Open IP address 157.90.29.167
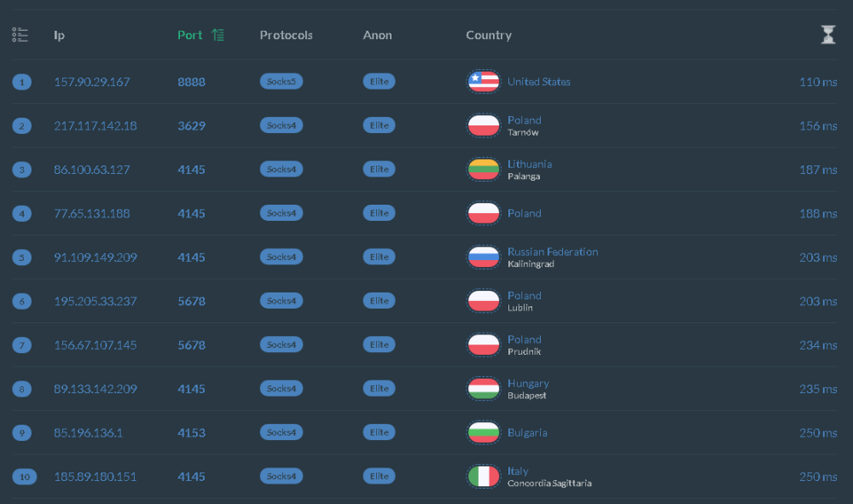 (x=92, y=82)
